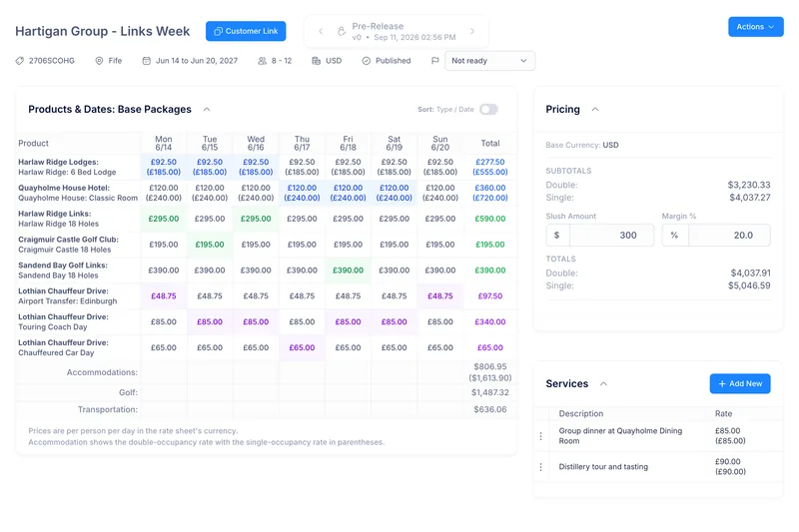Open the Not ready status dropdown
The width and height of the screenshot is (799, 532).
coord(489,61)
